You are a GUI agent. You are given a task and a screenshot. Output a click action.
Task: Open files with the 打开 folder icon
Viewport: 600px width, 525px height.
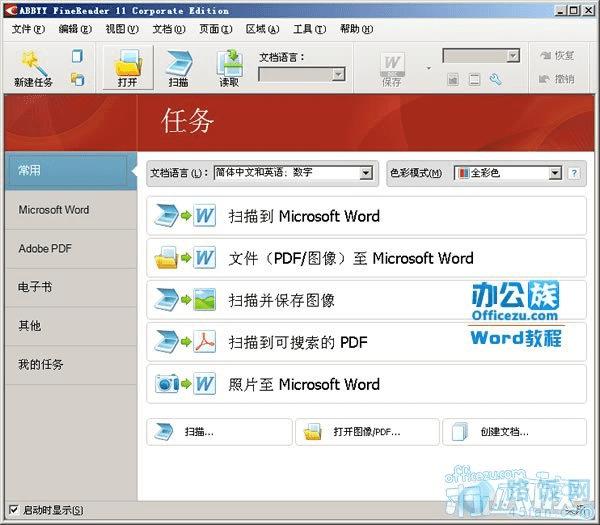(128, 68)
